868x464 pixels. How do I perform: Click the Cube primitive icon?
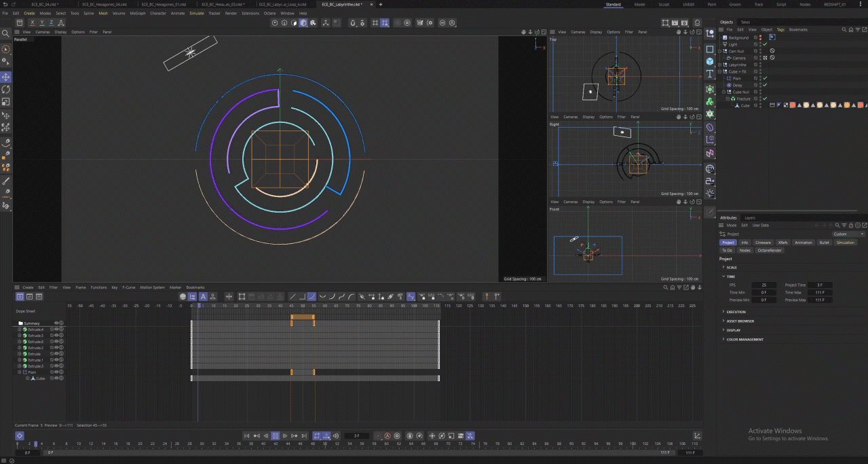(710, 61)
